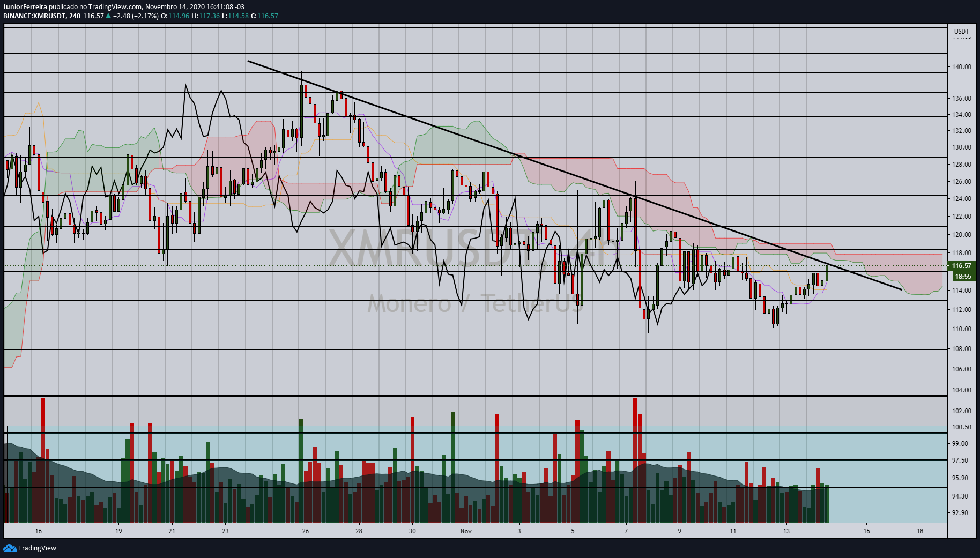
Task: Click the countdown timer 18:55 label
Action: 963,277
